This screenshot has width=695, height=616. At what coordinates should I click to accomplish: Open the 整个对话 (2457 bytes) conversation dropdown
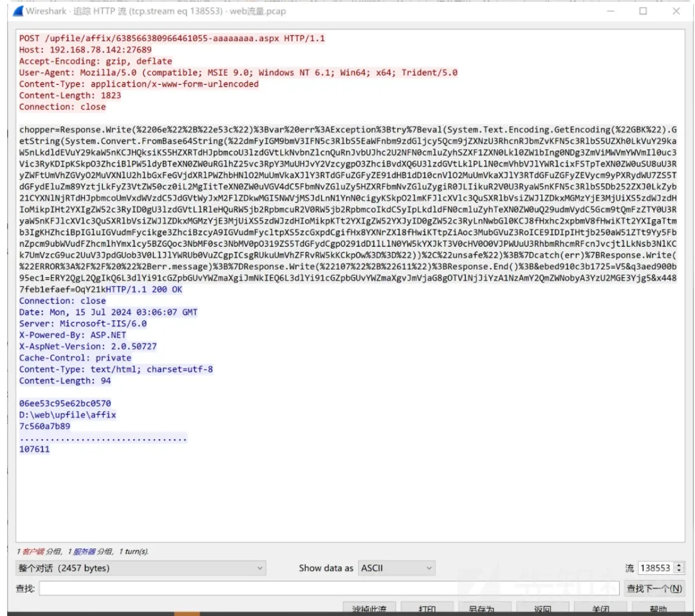[x=140, y=568]
